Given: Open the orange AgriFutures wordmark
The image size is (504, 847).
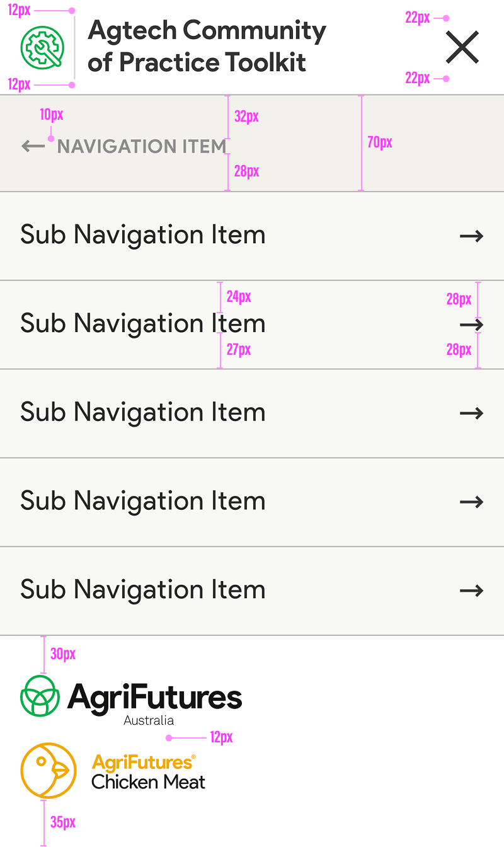Looking at the screenshot, I should pos(143,763).
